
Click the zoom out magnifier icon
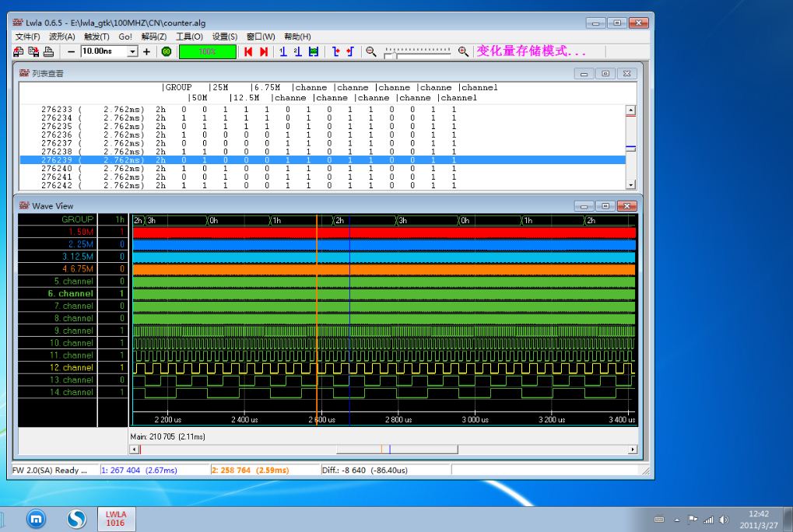tap(371, 51)
